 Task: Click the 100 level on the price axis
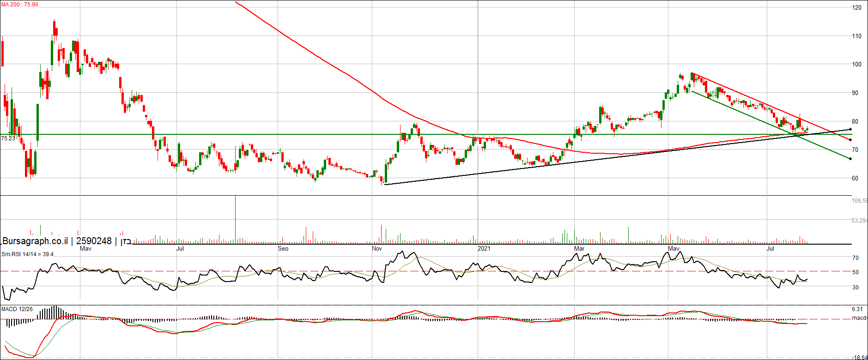(x=856, y=65)
